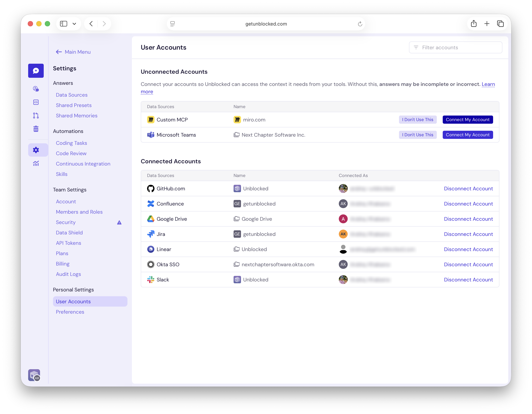This screenshot has height=414, width=532.
Task: Connect My Account for Microsoft Teams
Action: [x=468, y=135]
